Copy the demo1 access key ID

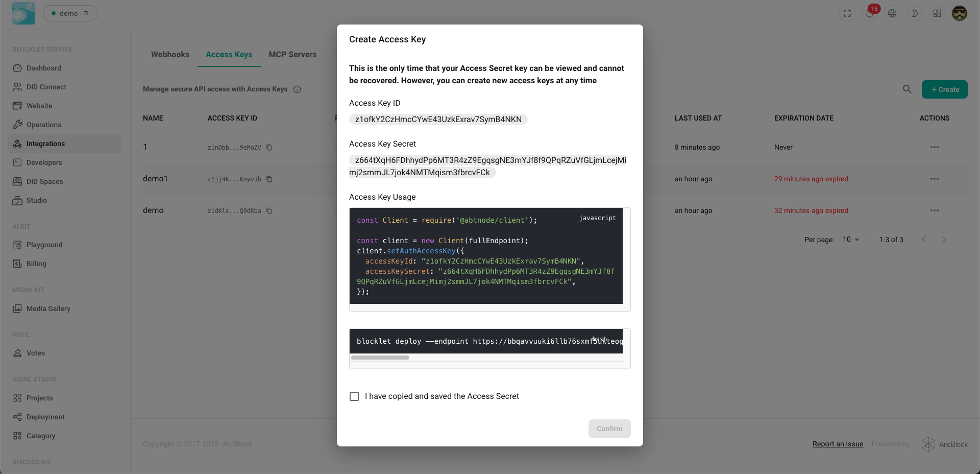tap(269, 179)
